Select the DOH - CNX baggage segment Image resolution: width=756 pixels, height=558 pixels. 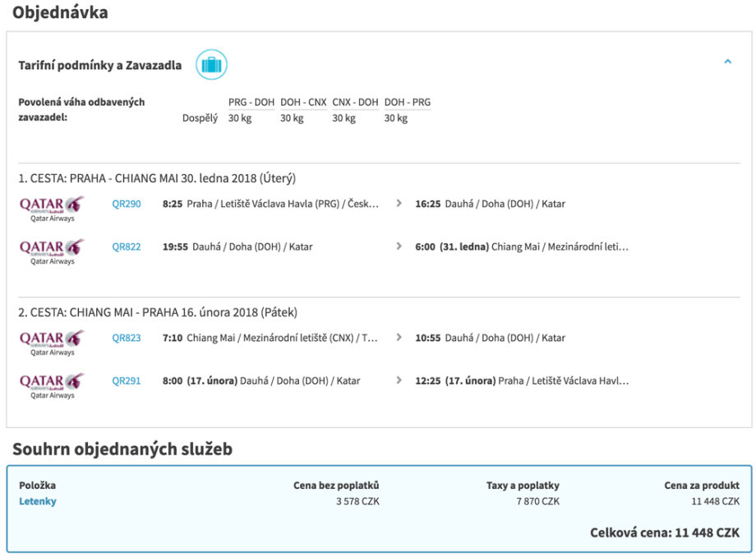click(x=303, y=103)
